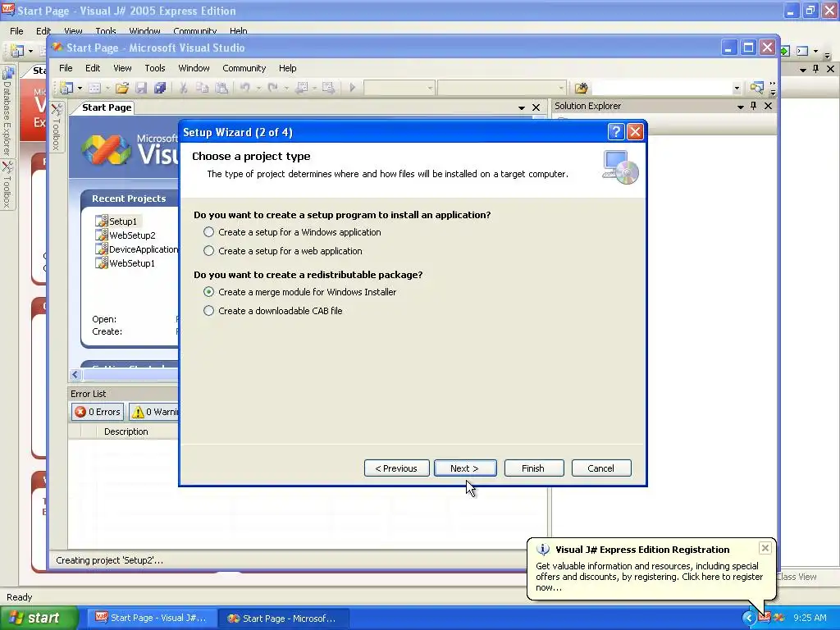Viewport: 840px width, 630px height.
Task: Click Finish in the Setup Wizard
Action: tap(533, 468)
